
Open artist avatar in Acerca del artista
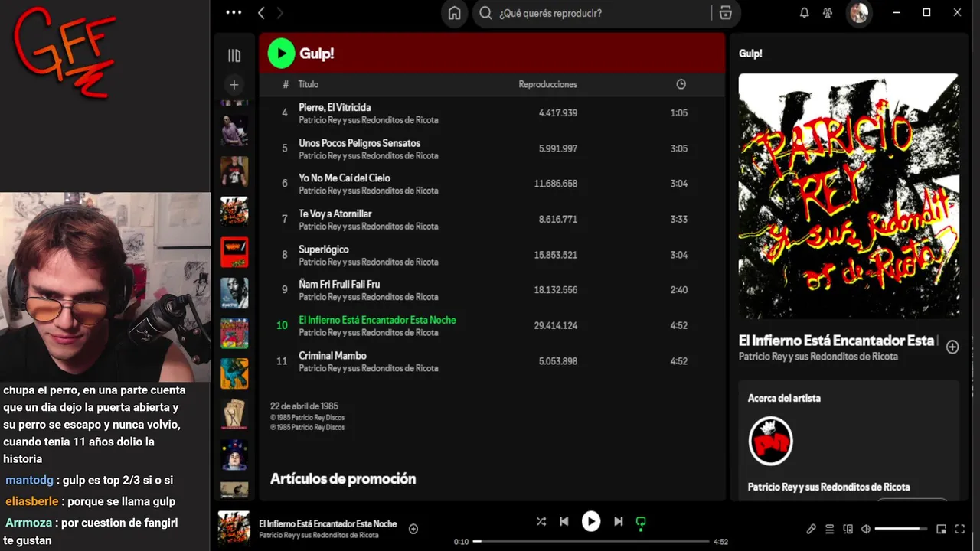click(x=770, y=441)
